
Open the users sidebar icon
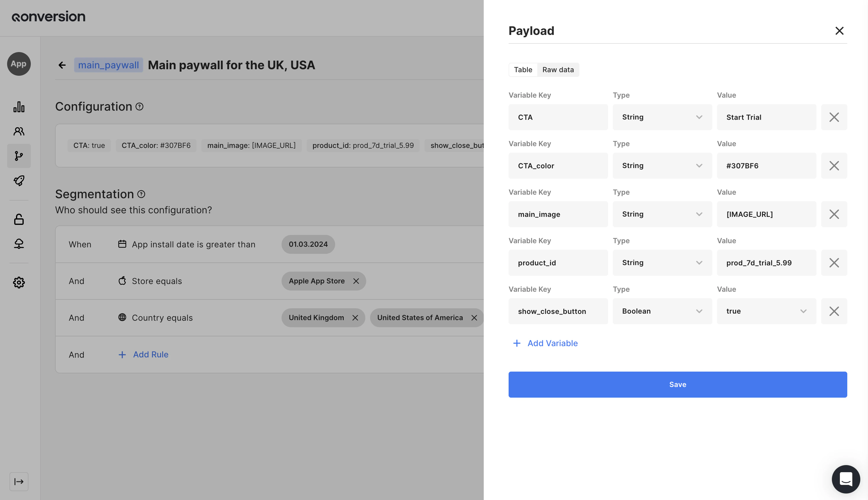pos(19,131)
